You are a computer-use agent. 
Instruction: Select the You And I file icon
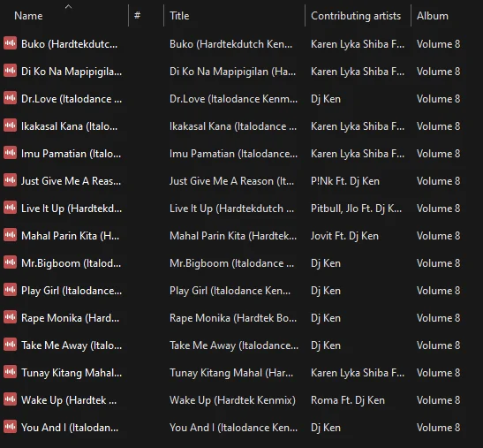point(11,427)
